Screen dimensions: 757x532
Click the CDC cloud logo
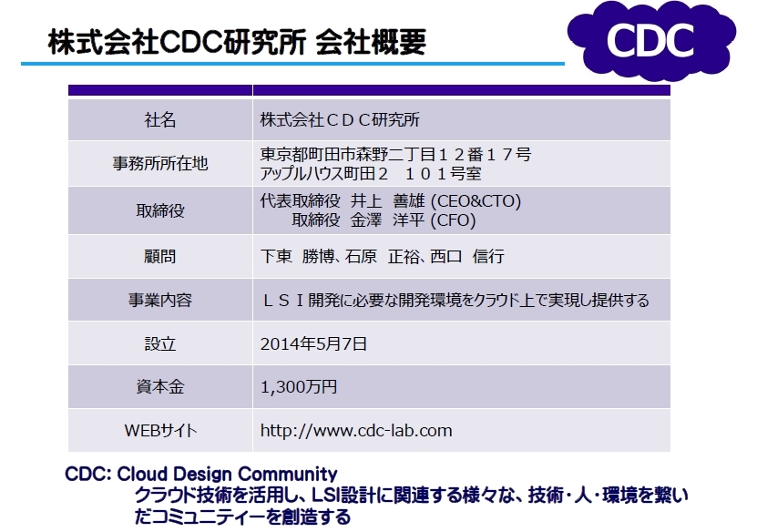651,41
